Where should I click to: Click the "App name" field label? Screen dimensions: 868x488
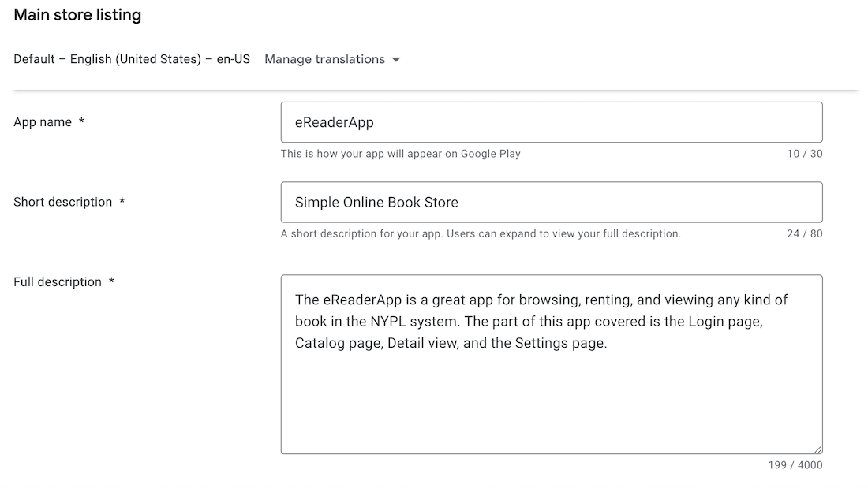point(43,122)
